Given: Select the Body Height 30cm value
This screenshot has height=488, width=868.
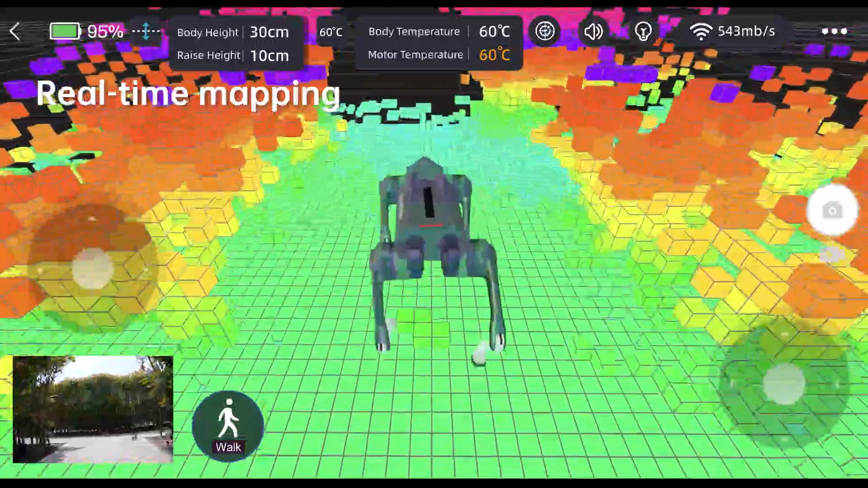Looking at the screenshot, I should tap(269, 32).
